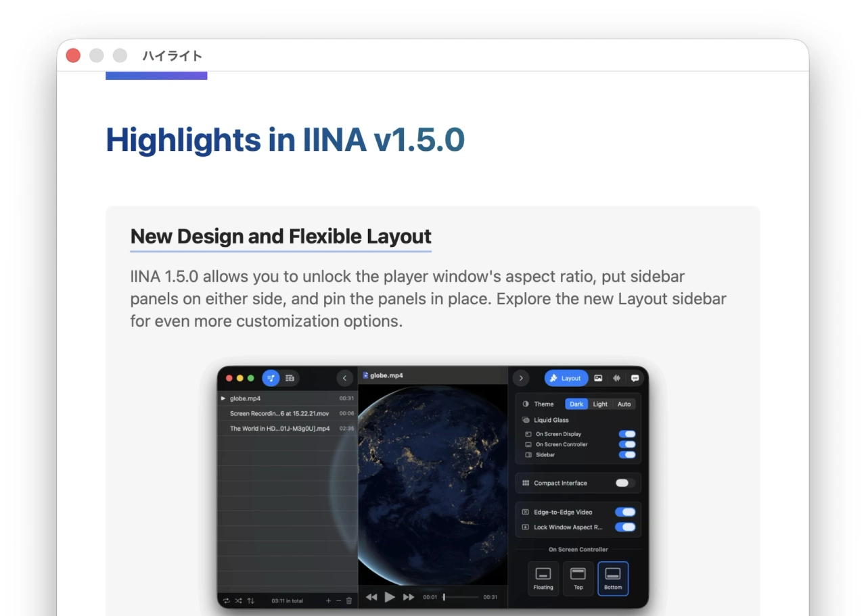Select the Floating controller position
The width and height of the screenshot is (866, 616).
click(x=543, y=578)
